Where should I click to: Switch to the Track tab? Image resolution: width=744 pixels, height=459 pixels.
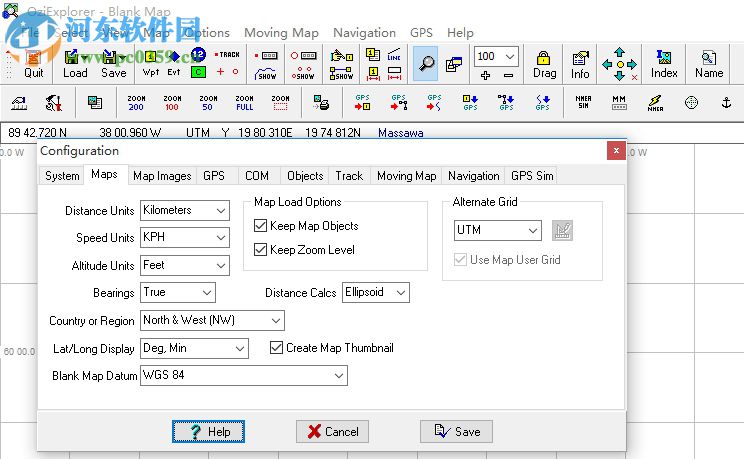coord(349,176)
